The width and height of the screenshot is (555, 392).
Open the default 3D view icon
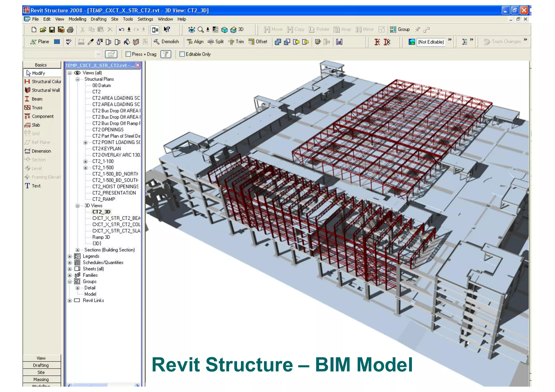[x=237, y=30]
